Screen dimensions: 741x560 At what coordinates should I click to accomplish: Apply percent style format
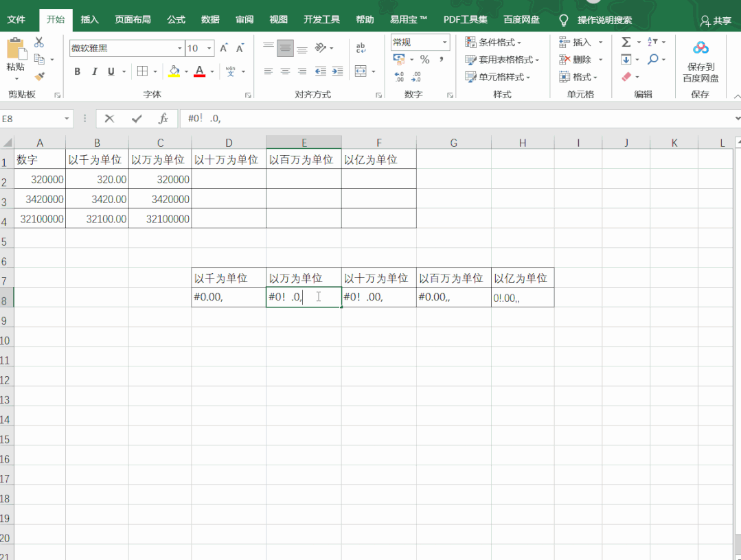tap(425, 60)
